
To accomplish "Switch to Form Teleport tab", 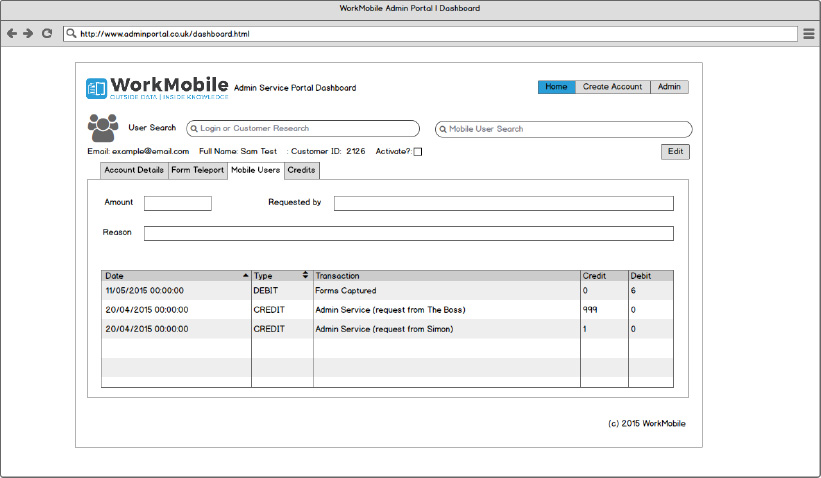I will [197, 170].
